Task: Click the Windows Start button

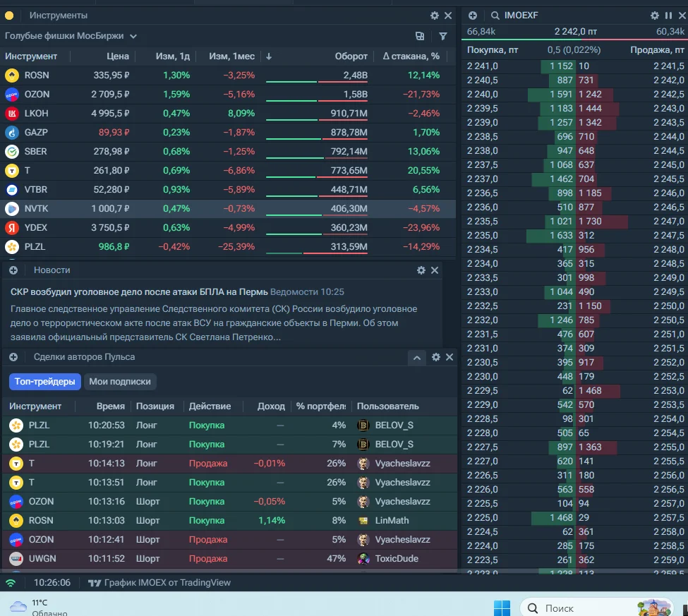Action: click(x=502, y=608)
